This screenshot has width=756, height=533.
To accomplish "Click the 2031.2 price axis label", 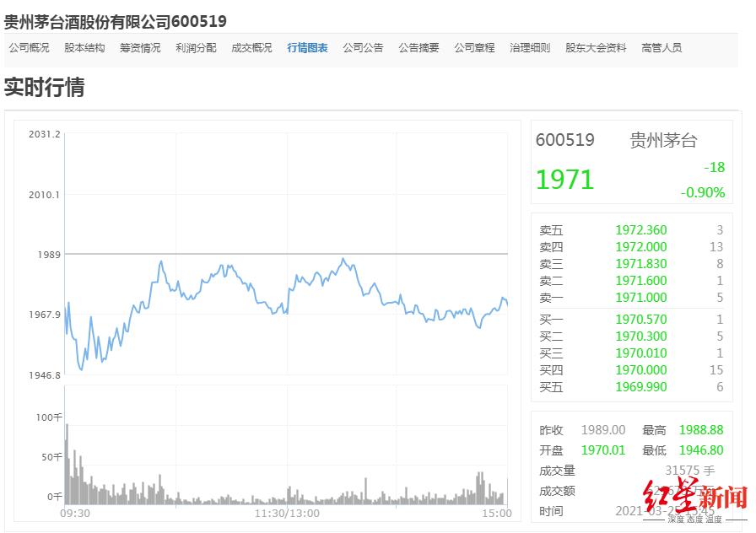I will pyautogui.click(x=45, y=134).
